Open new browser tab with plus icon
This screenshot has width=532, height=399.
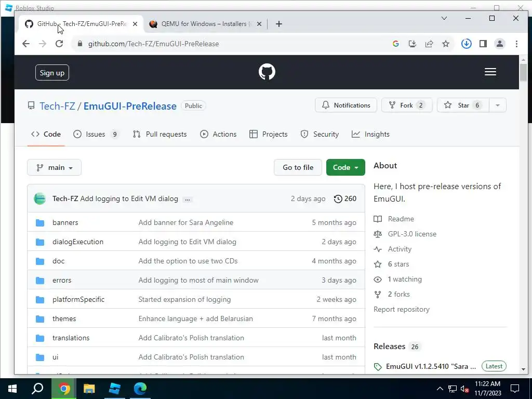[x=279, y=24]
